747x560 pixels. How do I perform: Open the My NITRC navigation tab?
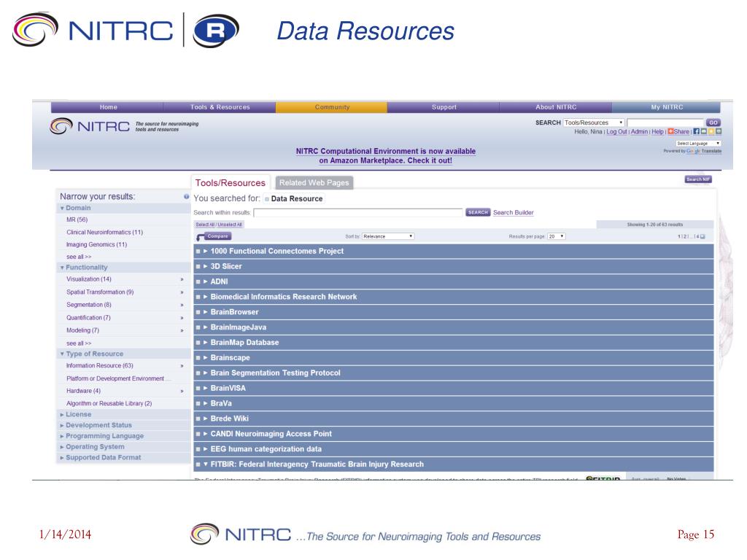point(667,107)
